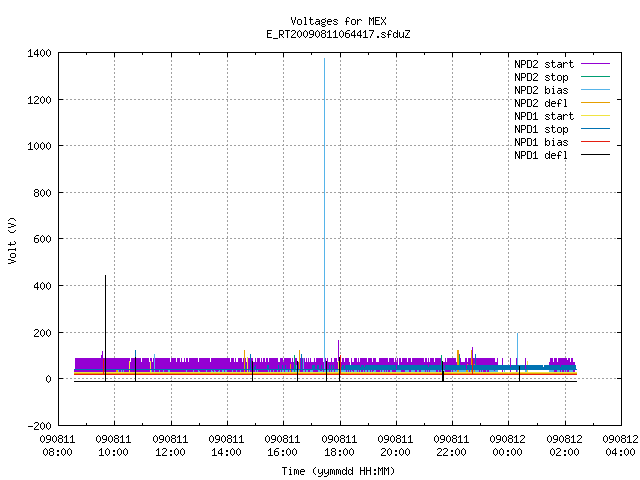The image size is (640, 480).
Task: Click the purple NPD2 start legend line
Action: [x=595, y=64]
